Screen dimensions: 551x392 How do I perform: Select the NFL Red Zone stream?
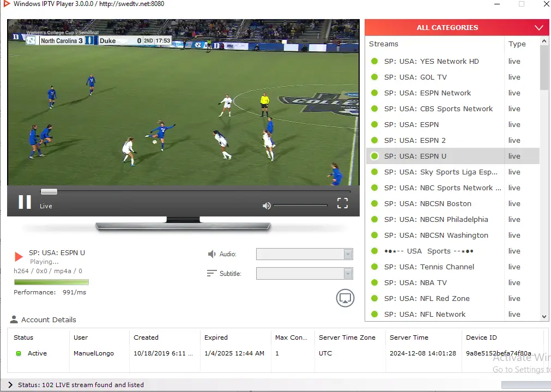(452, 298)
